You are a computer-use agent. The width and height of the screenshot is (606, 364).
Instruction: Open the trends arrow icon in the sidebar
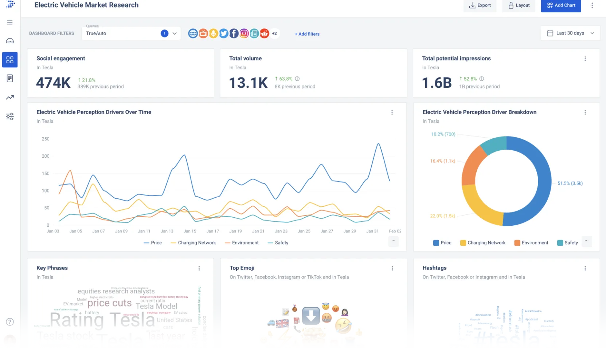click(x=10, y=97)
